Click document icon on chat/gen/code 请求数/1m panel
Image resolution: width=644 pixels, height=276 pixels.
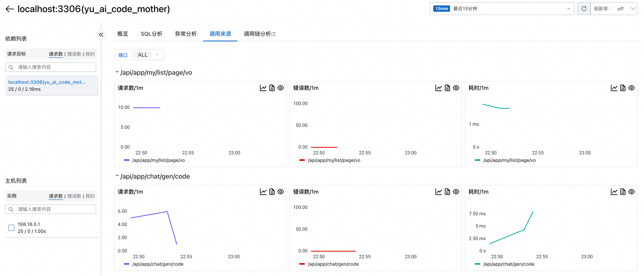coord(272,192)
